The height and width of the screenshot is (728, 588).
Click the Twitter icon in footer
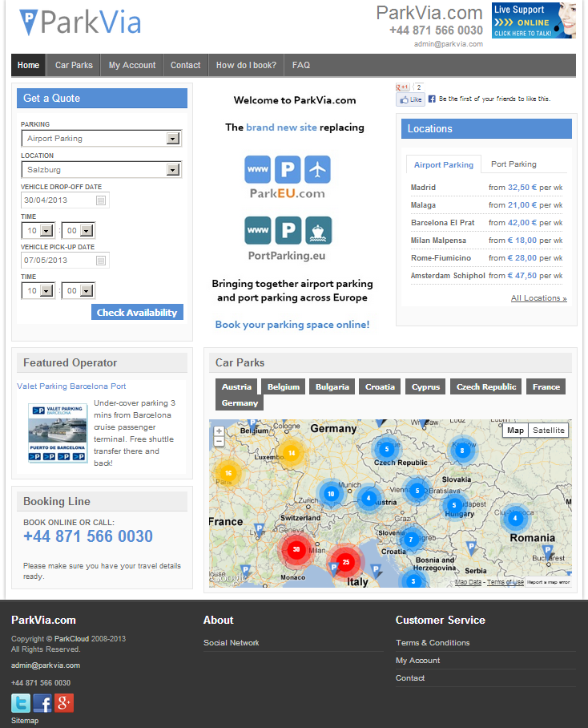pos(21,703)
